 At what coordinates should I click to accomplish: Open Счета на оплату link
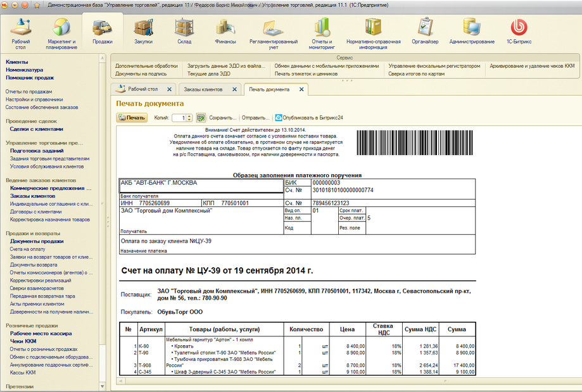click(x=27, y=249)
